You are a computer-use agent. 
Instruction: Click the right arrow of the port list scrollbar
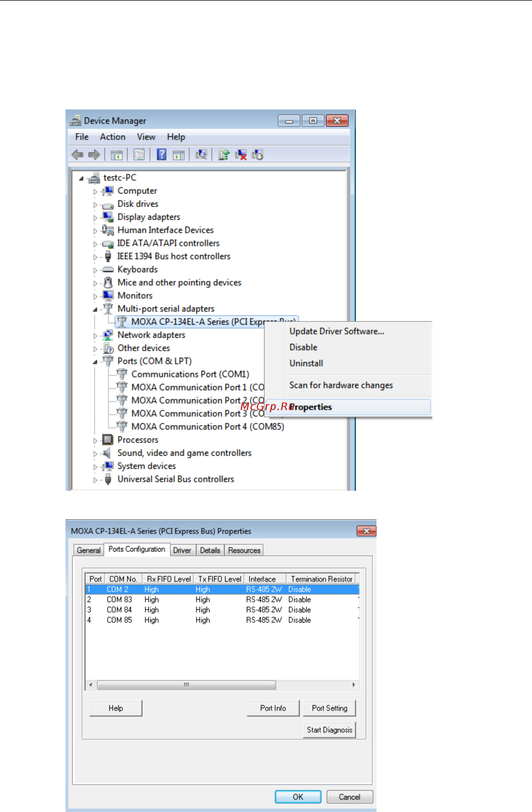point(354,685)
